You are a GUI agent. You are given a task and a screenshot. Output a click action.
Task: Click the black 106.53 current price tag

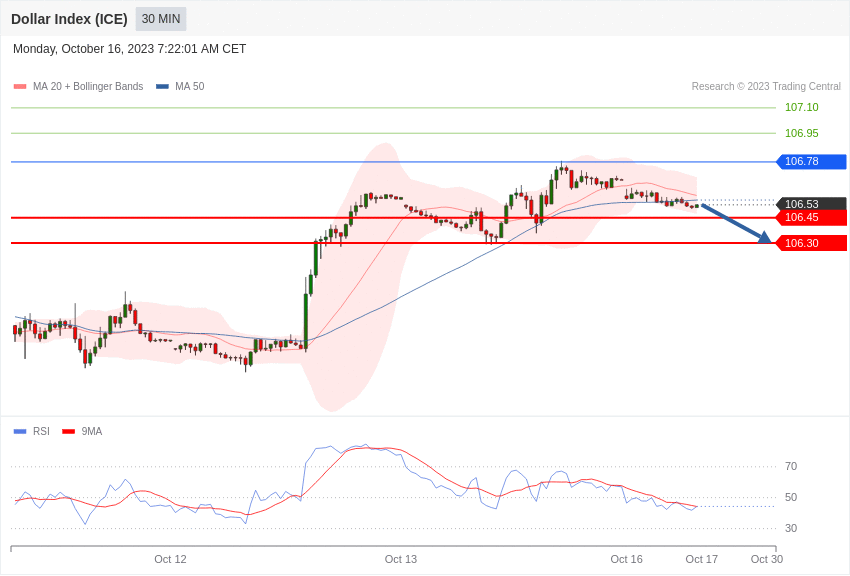pos(812,204)
